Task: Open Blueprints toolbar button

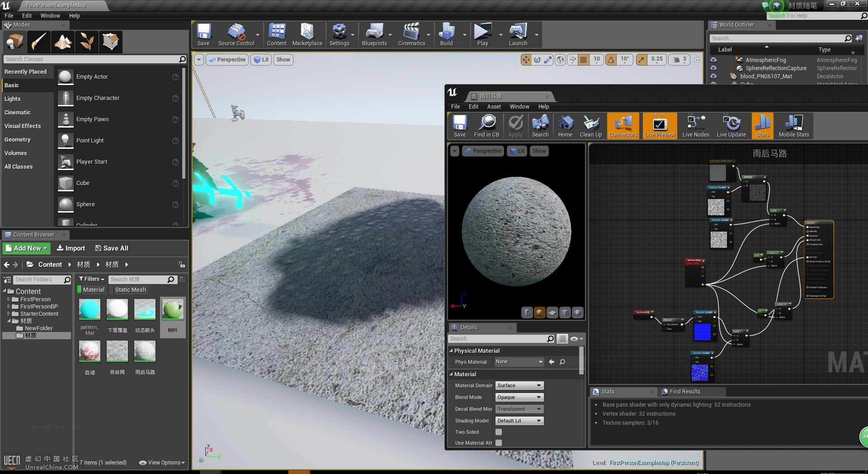Action: click(374, 35)
